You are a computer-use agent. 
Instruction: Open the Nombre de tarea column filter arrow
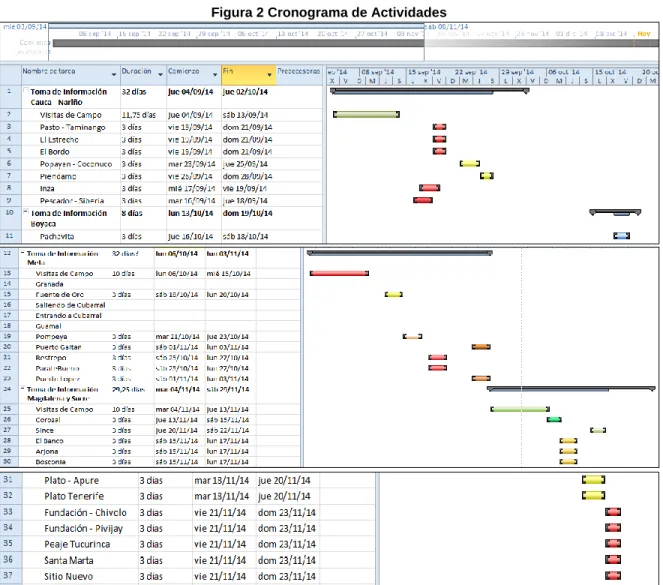point(114,75)
